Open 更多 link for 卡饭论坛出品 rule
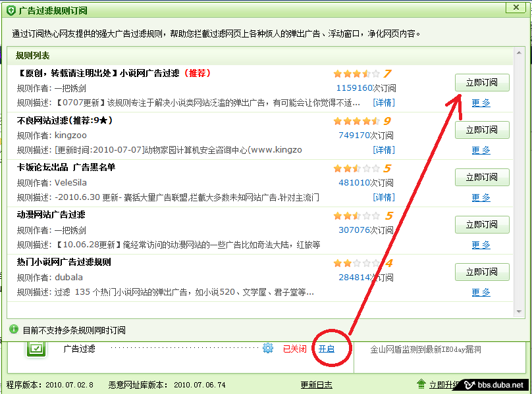The width and height of the screenshot is (532, 394). (481, 197)
